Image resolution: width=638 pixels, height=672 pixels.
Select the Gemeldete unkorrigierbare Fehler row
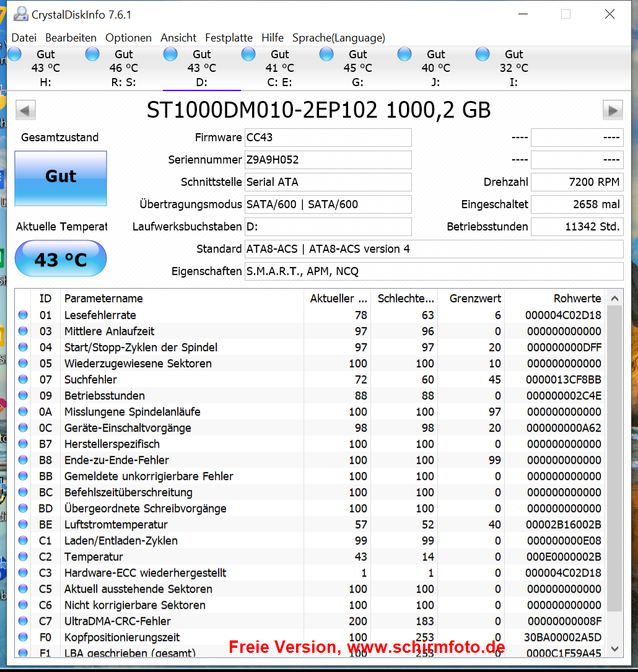pos(311,476)
